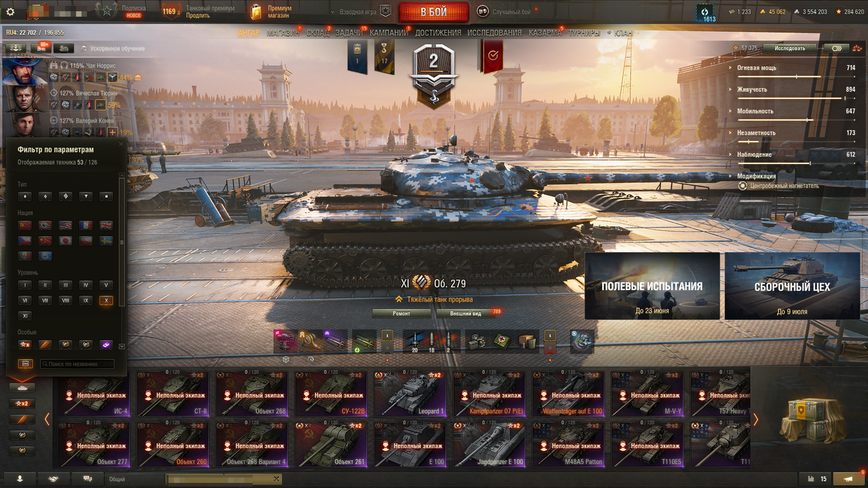Filter by Japanese nation flag
Screen dimensions: 868x488
[x=66, y=241]
